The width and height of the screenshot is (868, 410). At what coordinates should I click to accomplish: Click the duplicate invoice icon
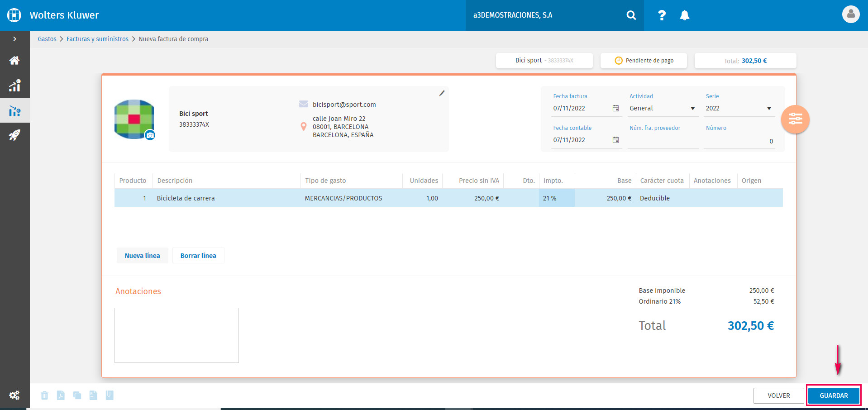coord(77,396)
